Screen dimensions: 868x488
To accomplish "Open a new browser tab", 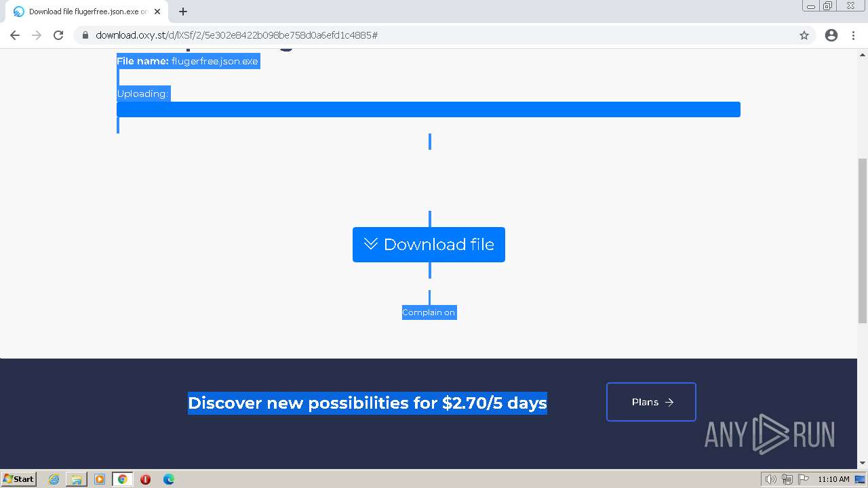I will click(183, 12).
